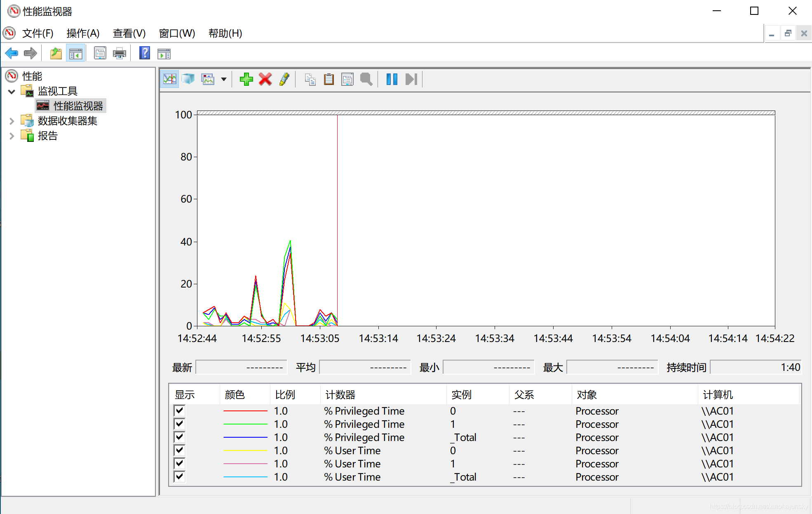The width and height of the screenshot is (812, 514).
Task: Uncheck the % Privileged Time instance 0 counter
Action: tap(179, 410)
